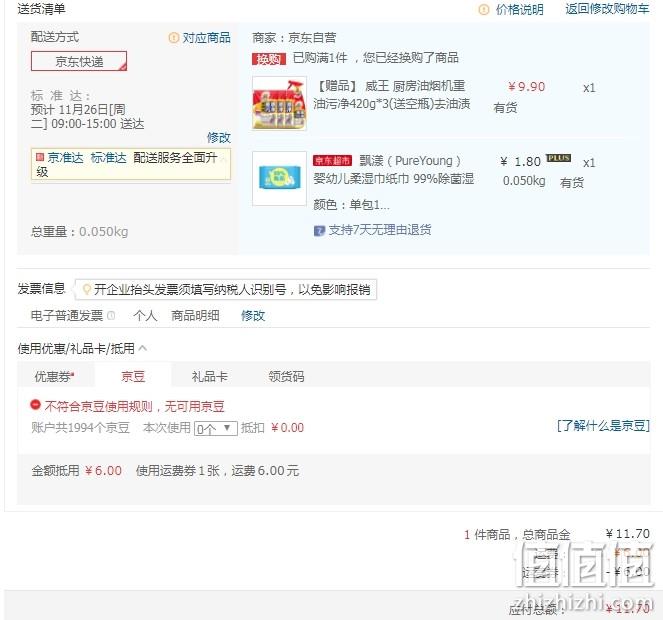
Task: Click the red warning icon for 京豆 rules
Action: click(36, 405)
